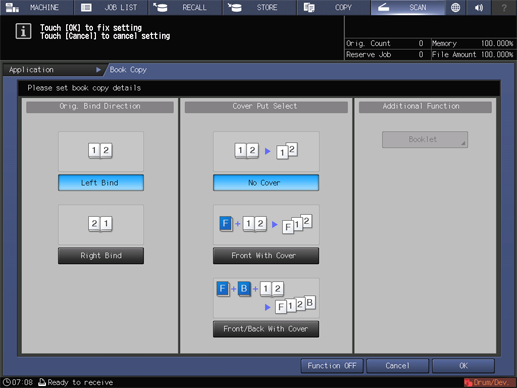Select Right Bind direction
Viewport: 517px width, 388px height.
coord(101,256)
